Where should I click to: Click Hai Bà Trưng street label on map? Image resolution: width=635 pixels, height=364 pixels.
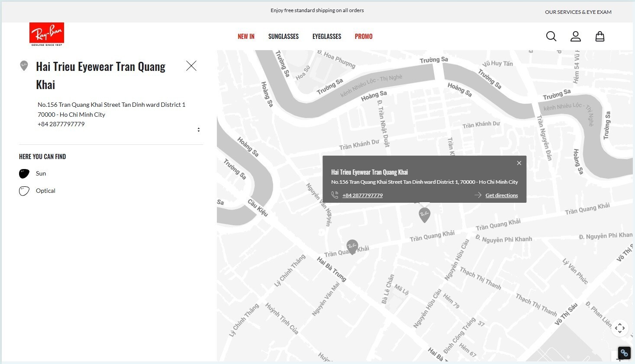click(x=332, y=269)
